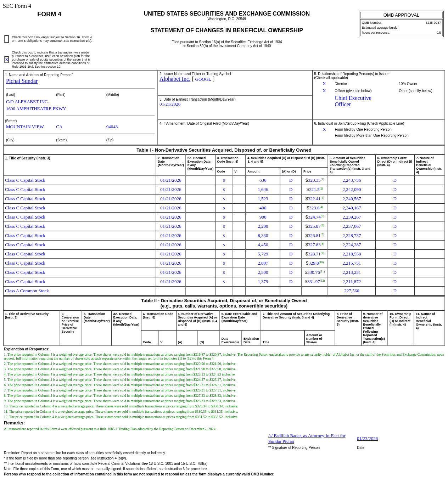Click footnote marker on price $321.5
This screenshot has height=485, width=448.
(x=321, y=188)
